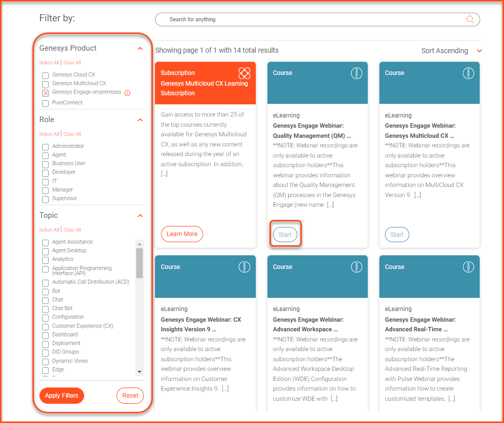The height and width of the screenshot is (423, 504).
Task: Open Advanced Real-Time webinar course title
Action: [x=420, y=325]
